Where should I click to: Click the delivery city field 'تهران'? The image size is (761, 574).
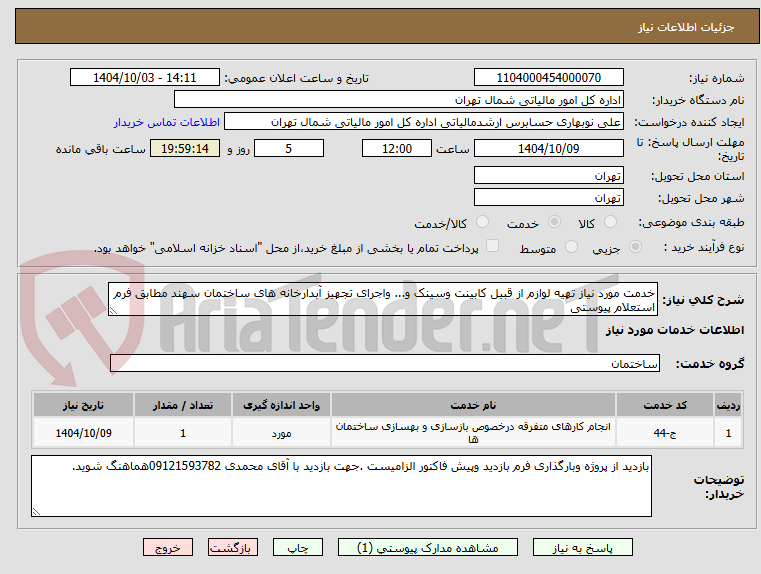[x=548, y=197]
